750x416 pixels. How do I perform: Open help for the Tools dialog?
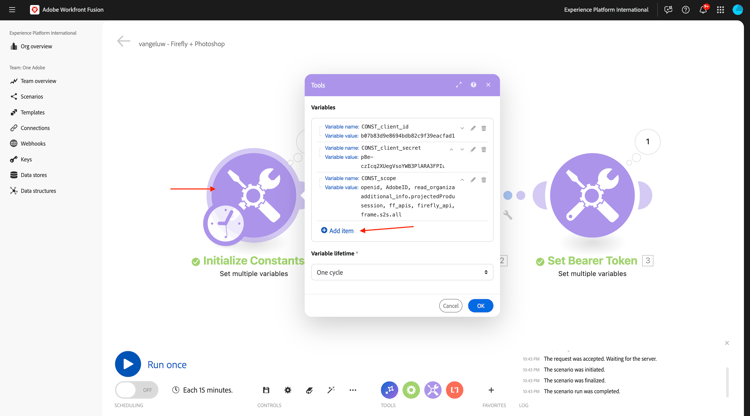click(x=474, y=85)
